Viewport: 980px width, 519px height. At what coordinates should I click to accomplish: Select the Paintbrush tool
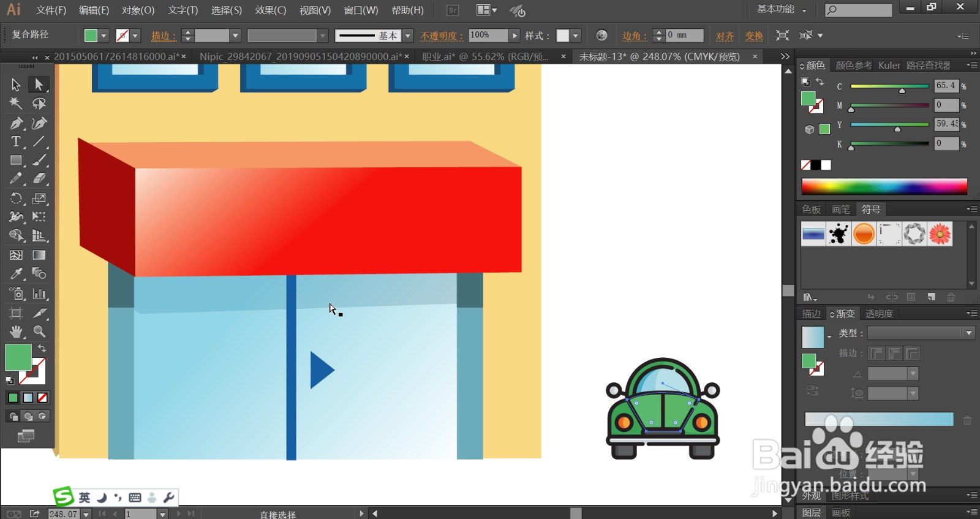click(x=39, y=161)
